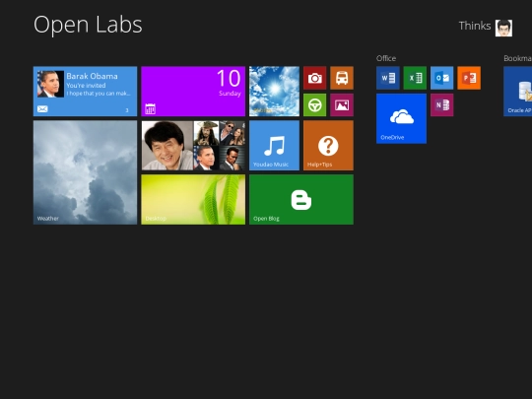
Task: Open the Barak Obama mail tile
Action: 85,92
